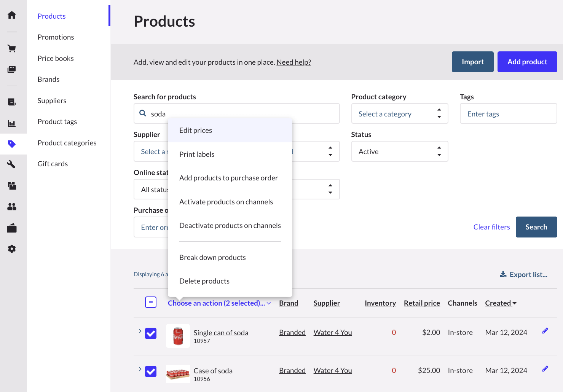Open the Product category dropdown
Viewport: 563px width, 392px height.
point(399,113)
